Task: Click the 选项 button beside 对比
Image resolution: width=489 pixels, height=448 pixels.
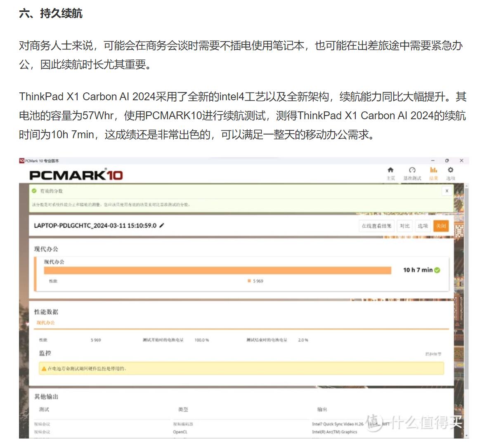Action: pyautogui.click(x=423, y=226)
